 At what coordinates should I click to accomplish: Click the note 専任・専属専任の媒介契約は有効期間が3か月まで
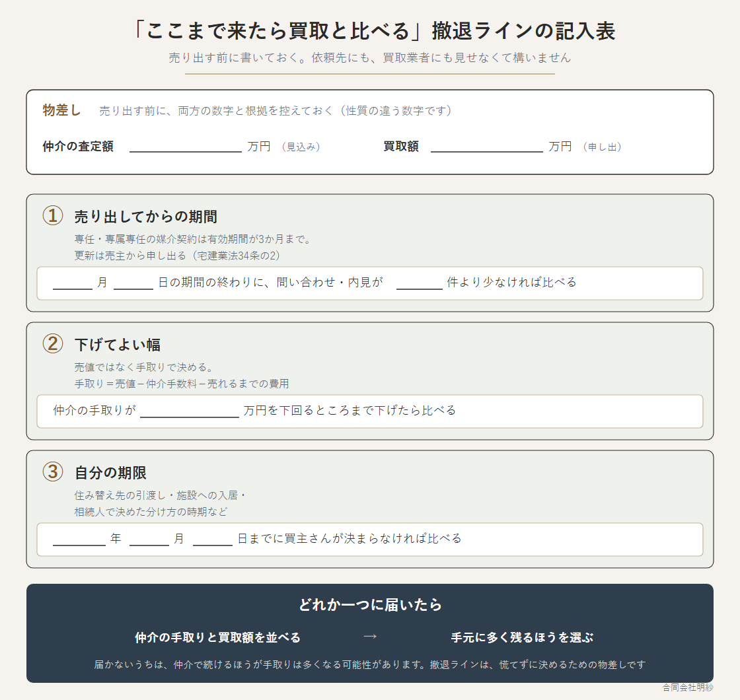(x=193, y=239)
